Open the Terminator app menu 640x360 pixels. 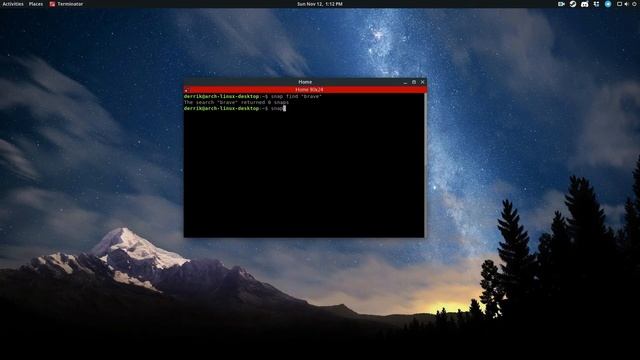click(x=66, y=4)
